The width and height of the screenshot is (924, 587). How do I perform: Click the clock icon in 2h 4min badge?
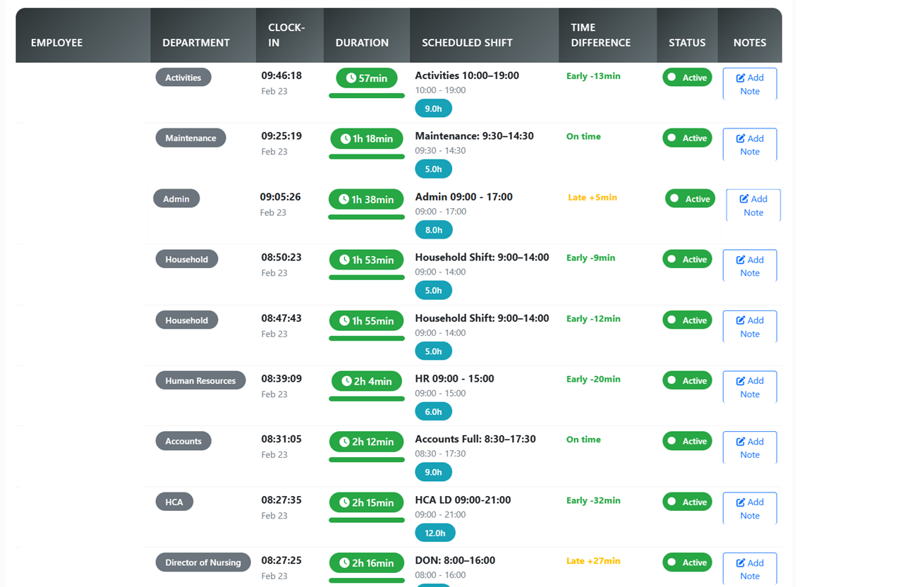click(346, 381)
